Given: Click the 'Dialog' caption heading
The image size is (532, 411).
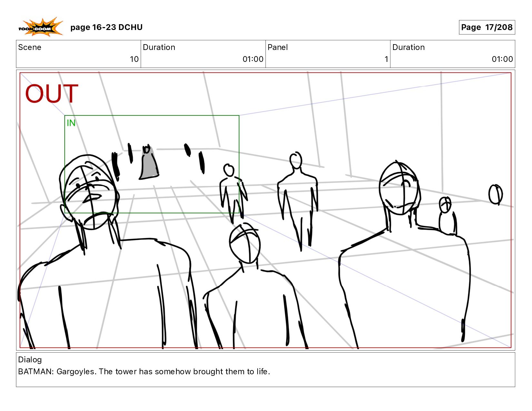Looking at the screenshot, I should (x=30, y=360).
